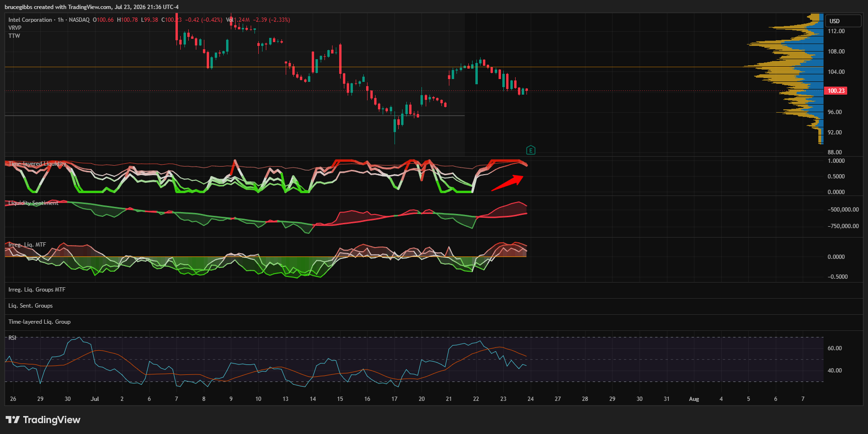
Task: Click the 40.00 RSI scale label
Action: tap(835, 371)
